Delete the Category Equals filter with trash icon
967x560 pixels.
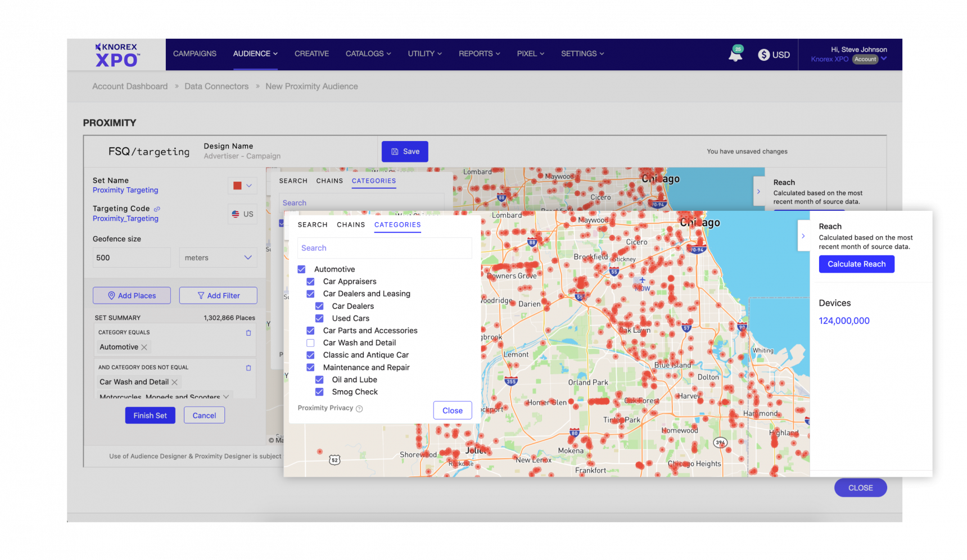pos(248,333)
